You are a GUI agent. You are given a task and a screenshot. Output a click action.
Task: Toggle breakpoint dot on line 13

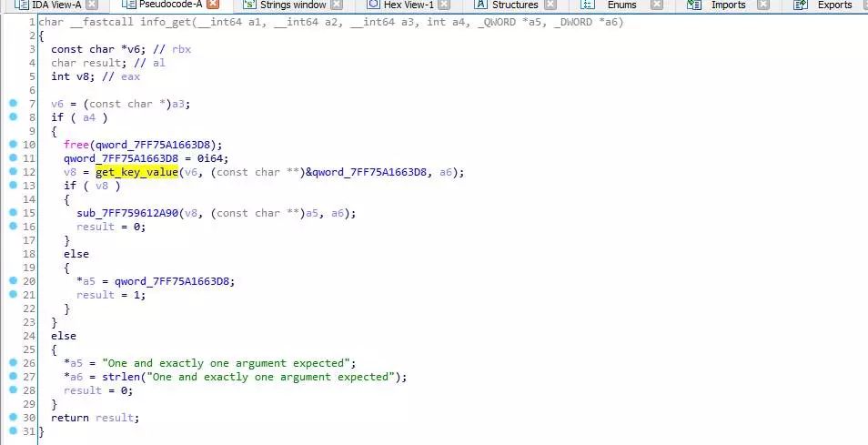[14, 185]
